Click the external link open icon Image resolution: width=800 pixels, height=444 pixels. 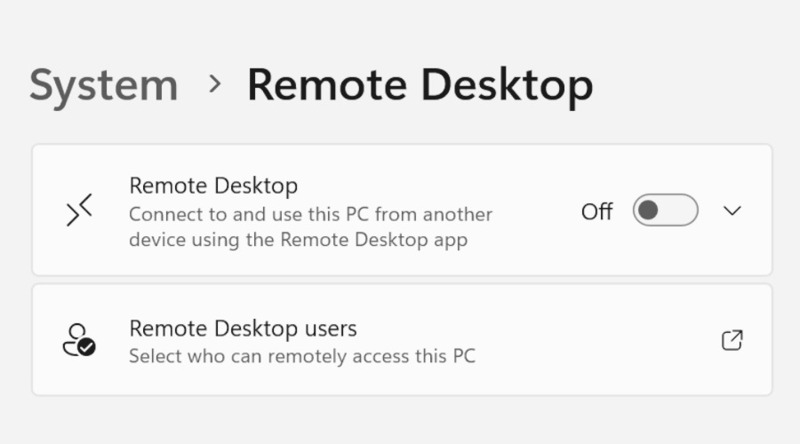tap(732, 340)
